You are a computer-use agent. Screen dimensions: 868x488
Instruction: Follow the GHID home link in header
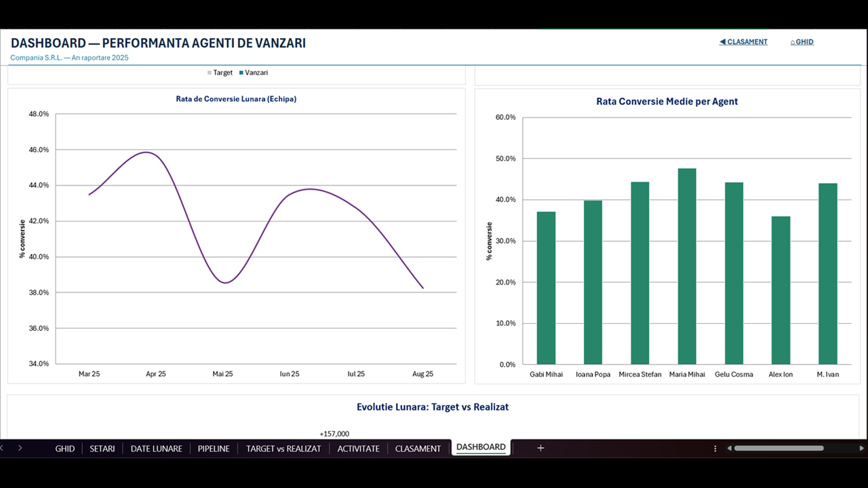[x=802, y=42]
